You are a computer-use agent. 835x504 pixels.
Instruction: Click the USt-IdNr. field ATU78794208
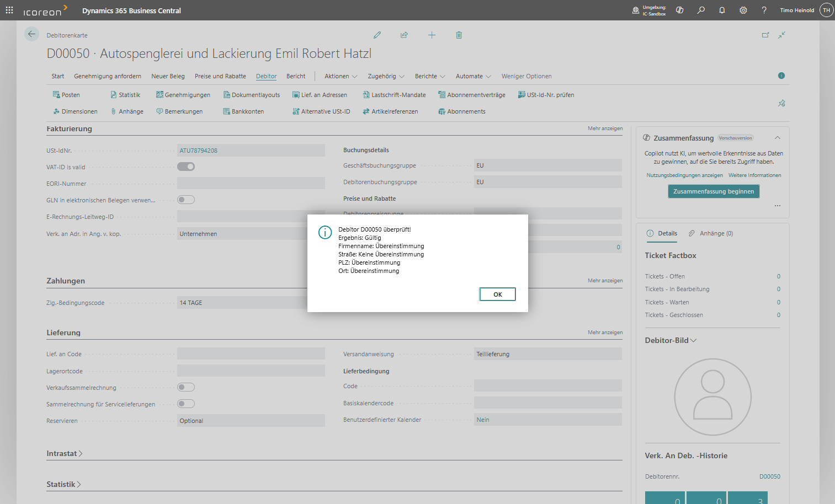pyautogui.click(x=251, y=151)
